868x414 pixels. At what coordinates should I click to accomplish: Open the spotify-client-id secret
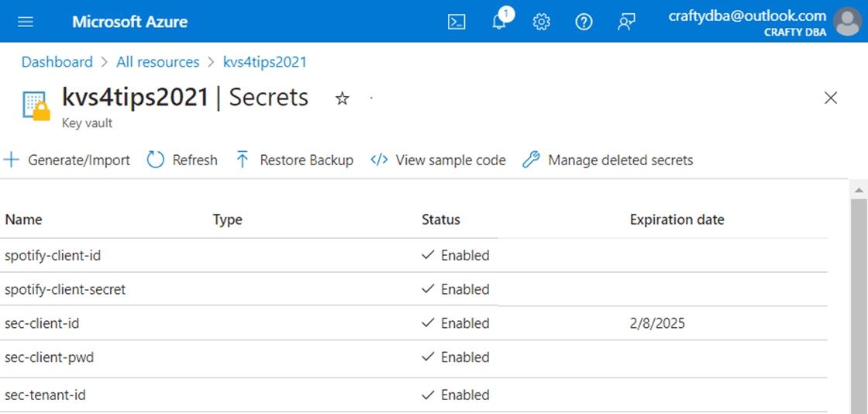(52, 255)
